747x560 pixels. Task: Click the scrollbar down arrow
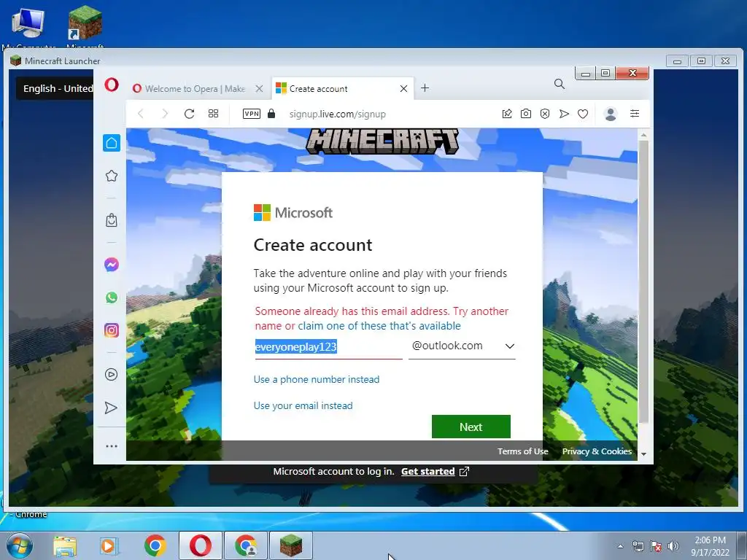click(x=643, y=454)
